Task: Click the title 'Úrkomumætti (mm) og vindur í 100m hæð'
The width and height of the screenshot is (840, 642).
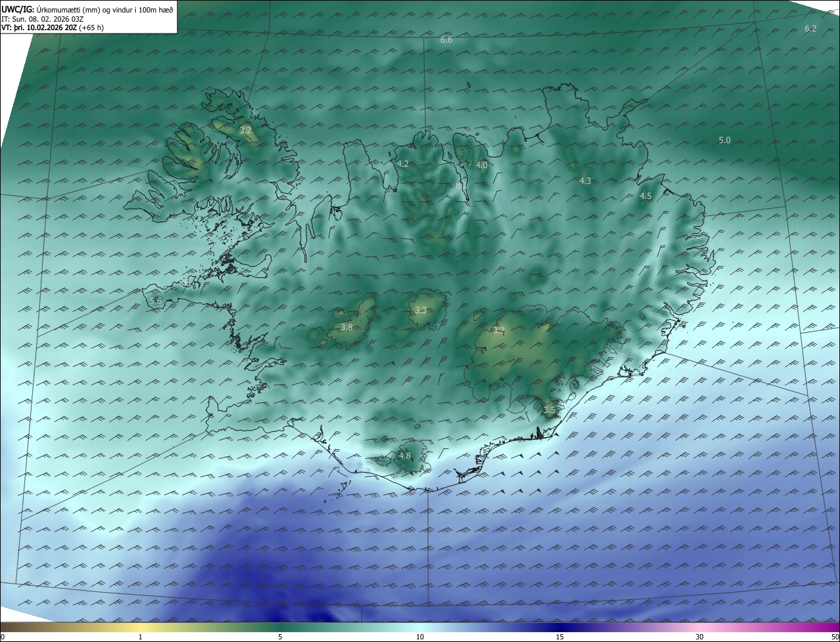Action: coord(105,9)
